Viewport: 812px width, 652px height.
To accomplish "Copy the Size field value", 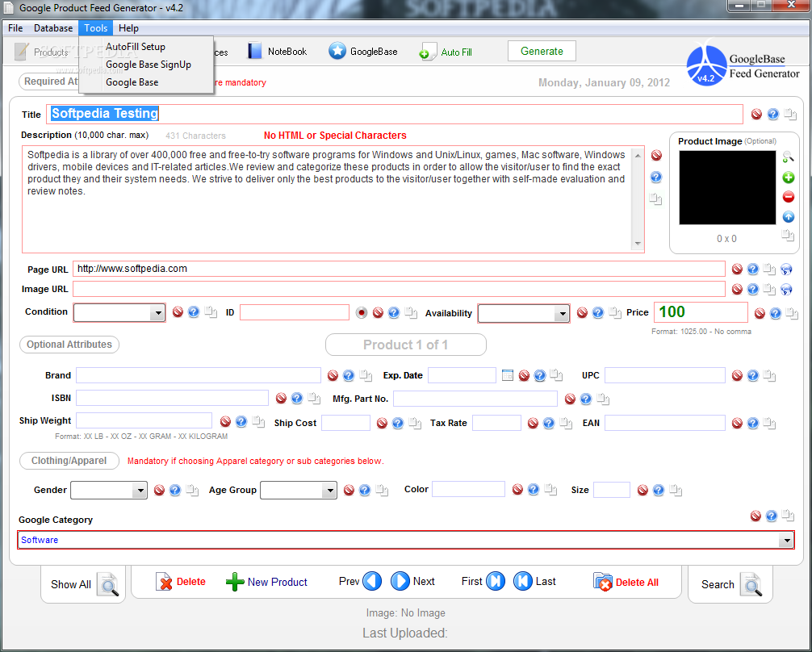I will (676, 490).
